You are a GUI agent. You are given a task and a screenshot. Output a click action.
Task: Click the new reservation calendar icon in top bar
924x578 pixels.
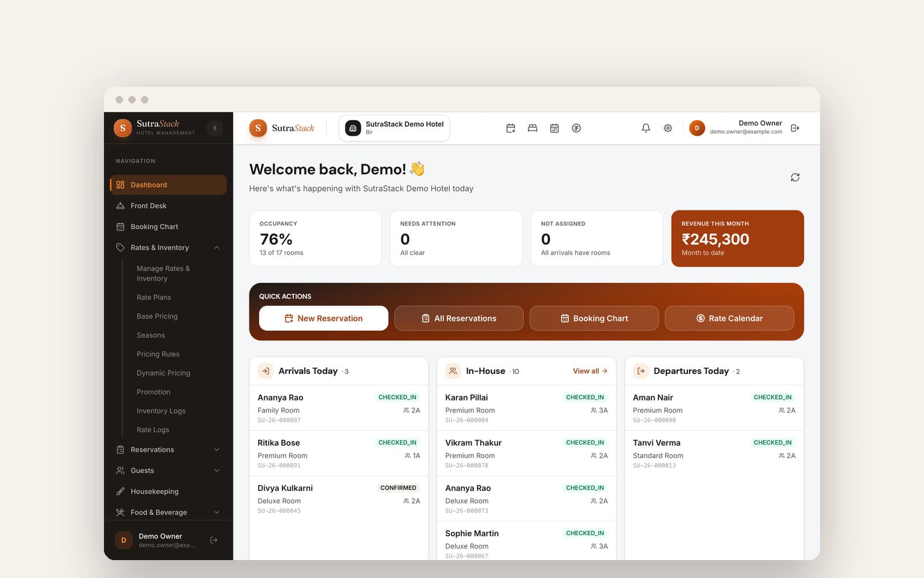point(511,128)
